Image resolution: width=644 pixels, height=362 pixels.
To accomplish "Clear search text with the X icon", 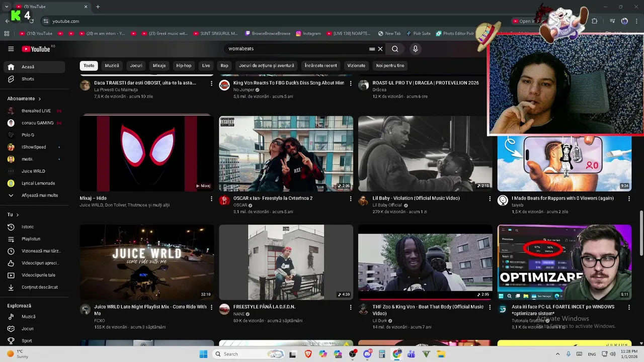I will click(x=380, y=49).
